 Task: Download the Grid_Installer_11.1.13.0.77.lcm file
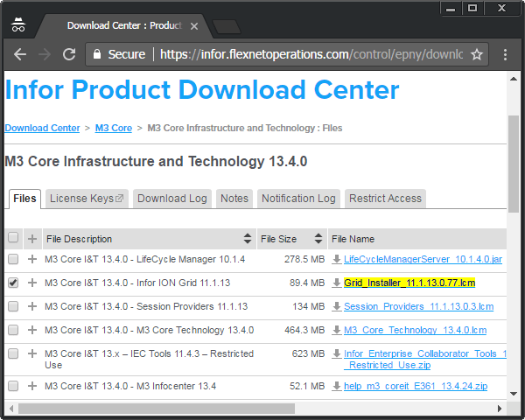tap(409, 283)
